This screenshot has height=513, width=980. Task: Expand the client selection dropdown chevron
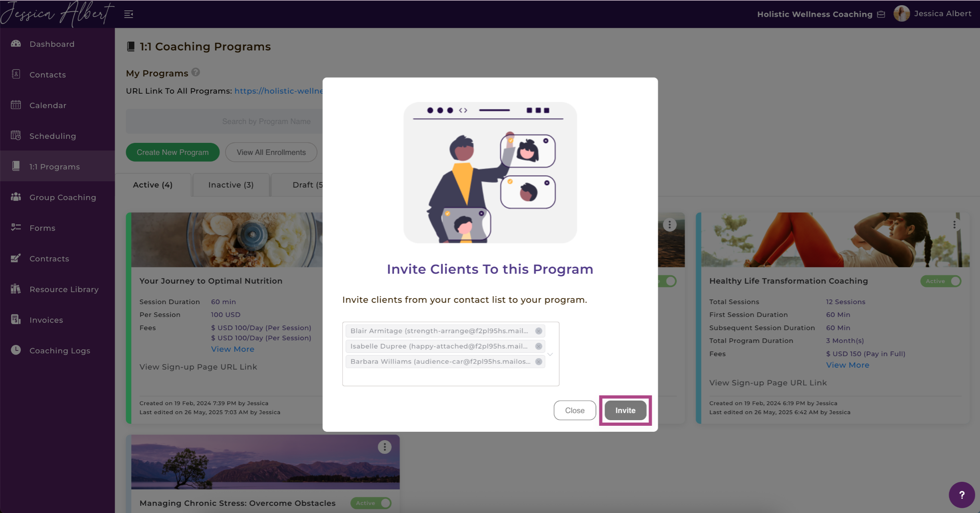pos(550,354)
